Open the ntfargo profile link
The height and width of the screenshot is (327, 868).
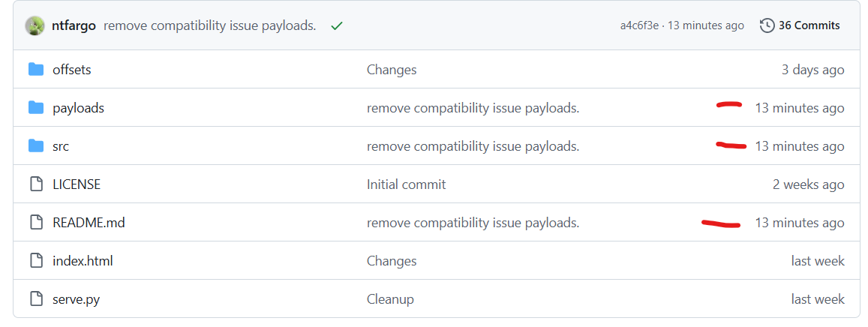coord(74,26)
